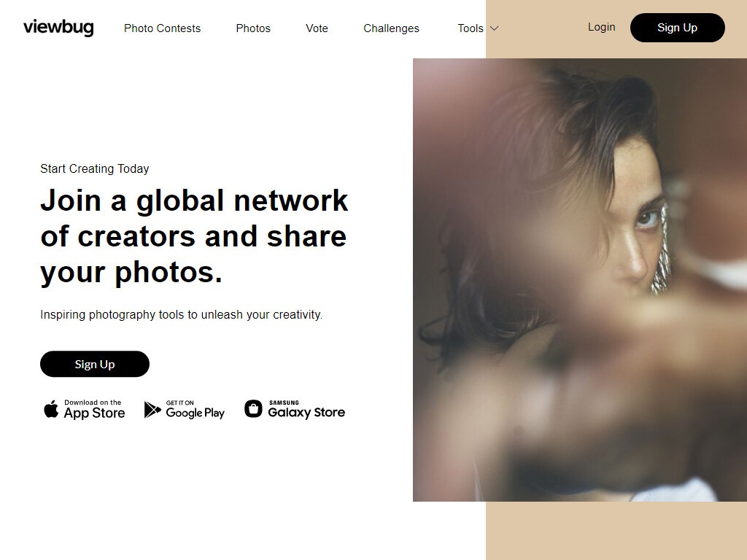Open the Tools menu
Image resolution: width=747 pixels, height=560 pixels.
pos(471,28)
